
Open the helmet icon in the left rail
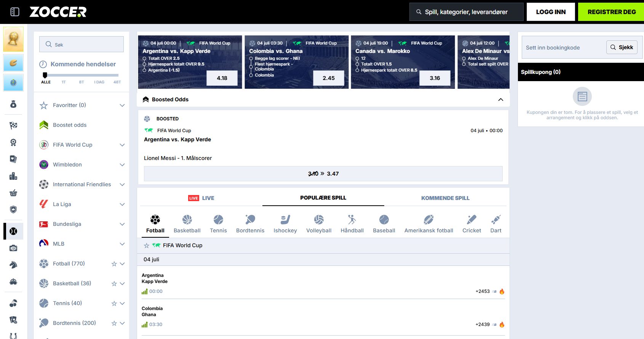coord(13,281)
